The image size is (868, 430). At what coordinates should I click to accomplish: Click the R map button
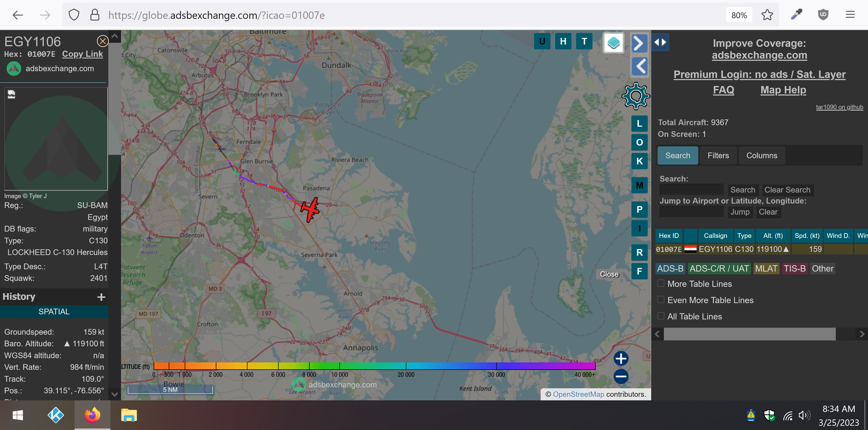tap(639, 252)
